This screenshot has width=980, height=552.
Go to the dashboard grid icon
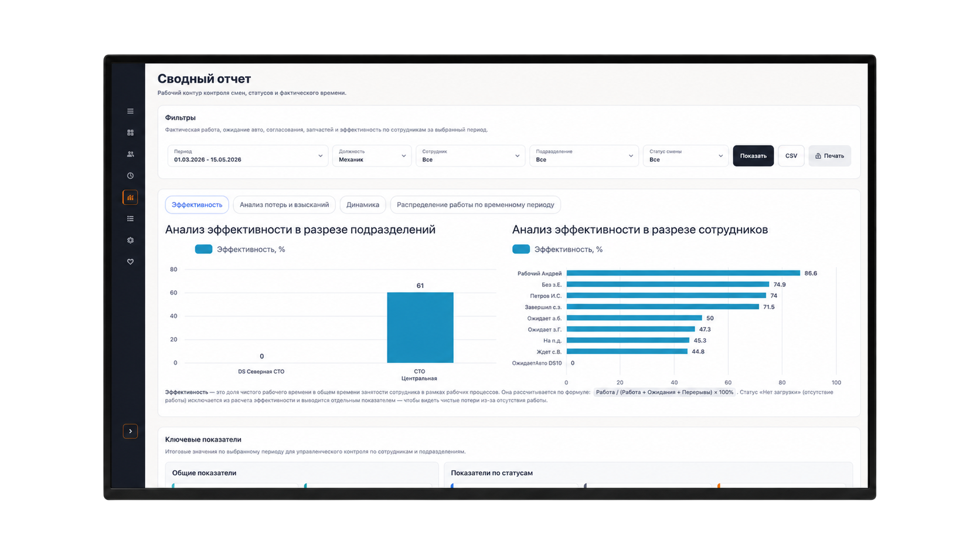pyautogui.click(x=130, y=133)
